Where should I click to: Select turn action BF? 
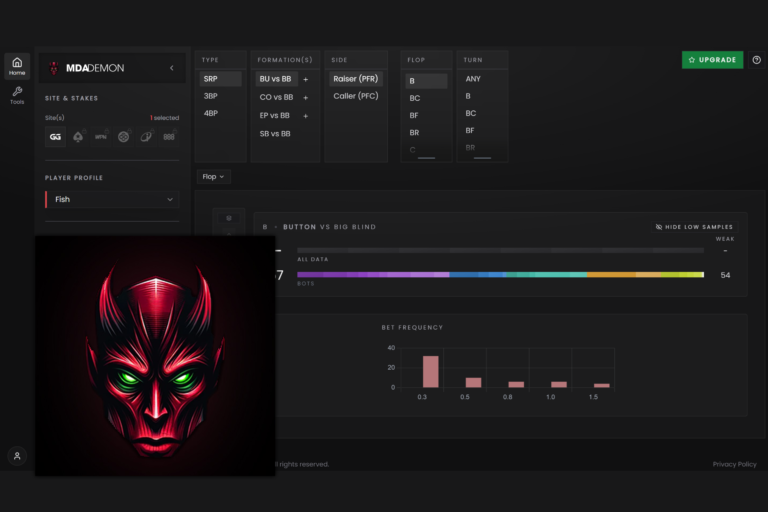pos(470,130)
